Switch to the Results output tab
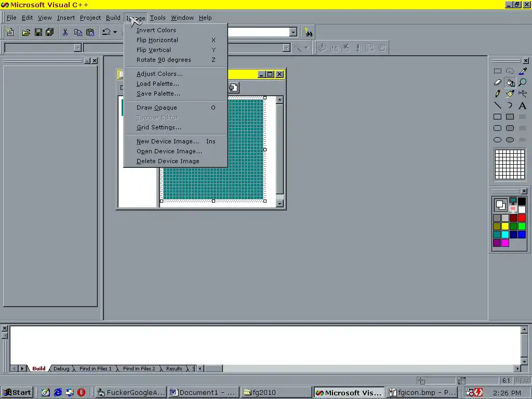 [x=174, y=368]
